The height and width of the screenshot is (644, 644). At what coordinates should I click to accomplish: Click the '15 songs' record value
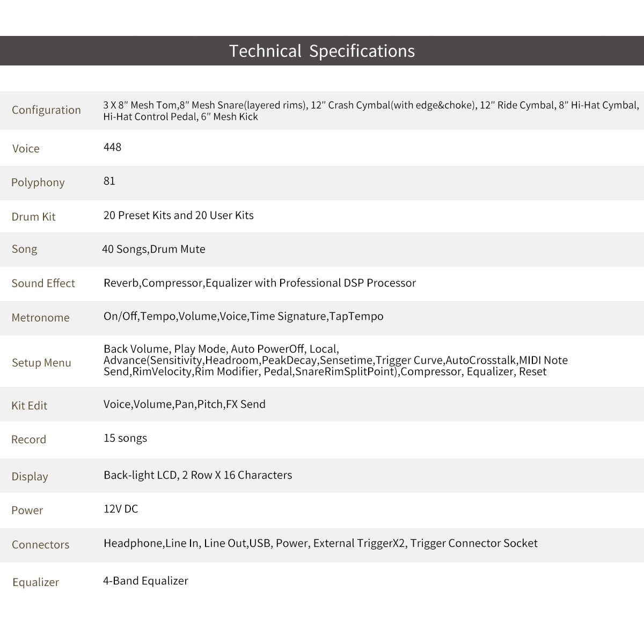[x=125, y=438]
